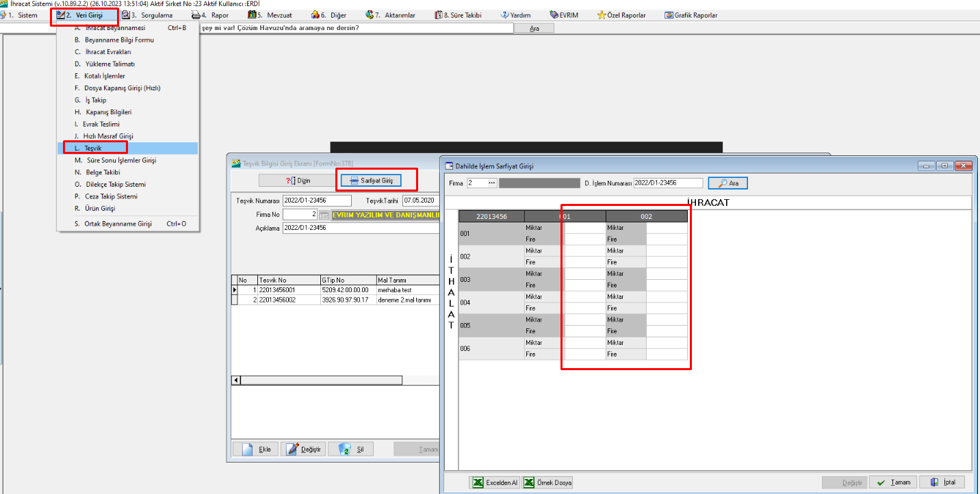Open the 1. Sistem menu
Viewport: 980px width, 494px height.
(x=19, y=15)
